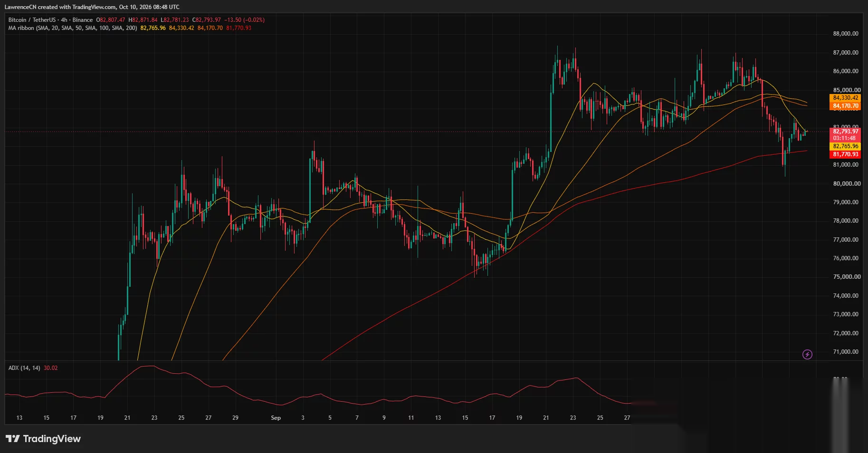
Task: Click the change value −13.50 (−0.02%)
Action: tap(244, 20)
